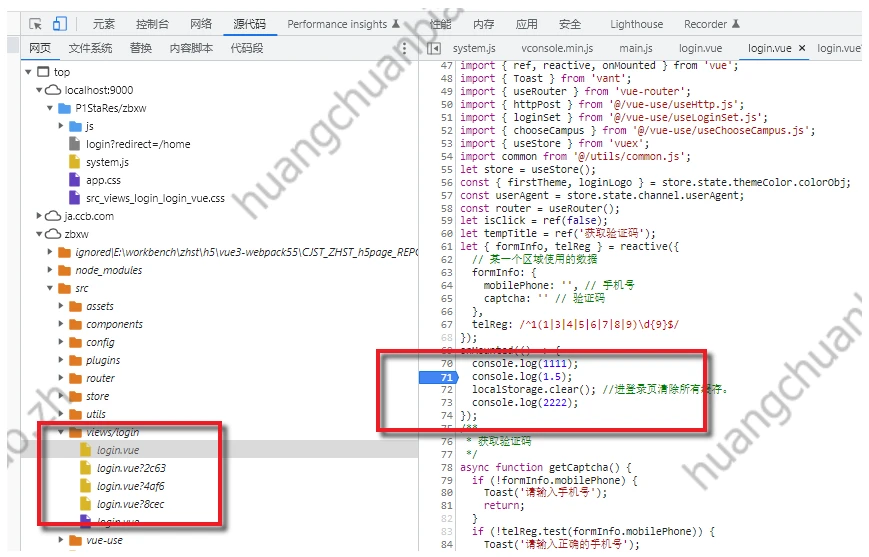Click the cloud icon beside zbxw

[53, 234]
